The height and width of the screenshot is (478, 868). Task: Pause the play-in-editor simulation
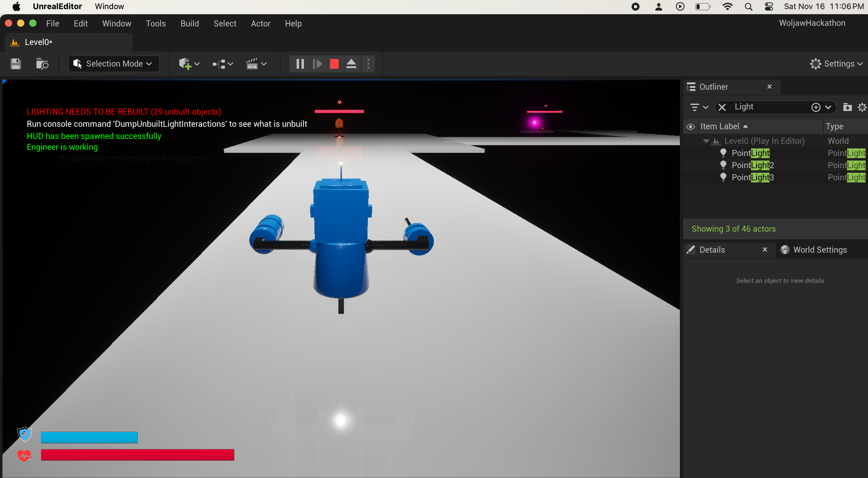click(300, 64)
